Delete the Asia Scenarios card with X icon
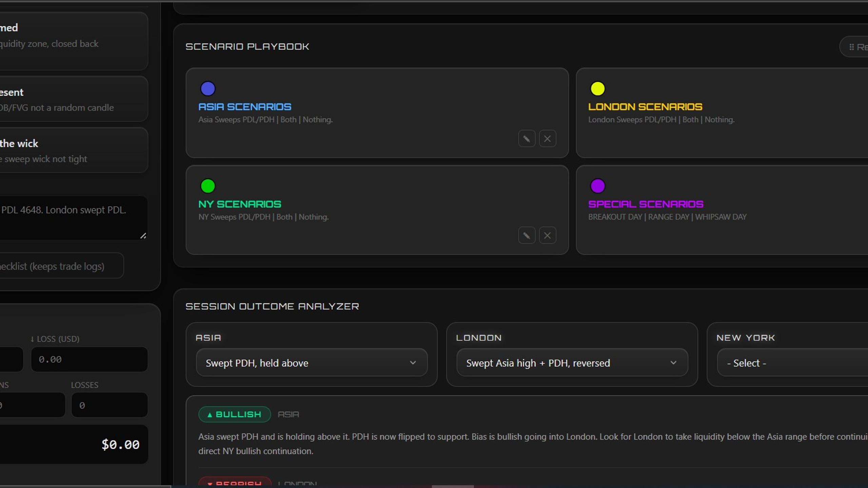 pyautogui.click(x=547, y=139)
